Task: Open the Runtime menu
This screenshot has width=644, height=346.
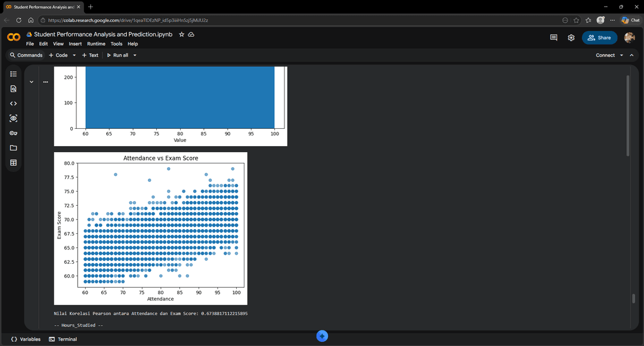Action: [96, 44]
